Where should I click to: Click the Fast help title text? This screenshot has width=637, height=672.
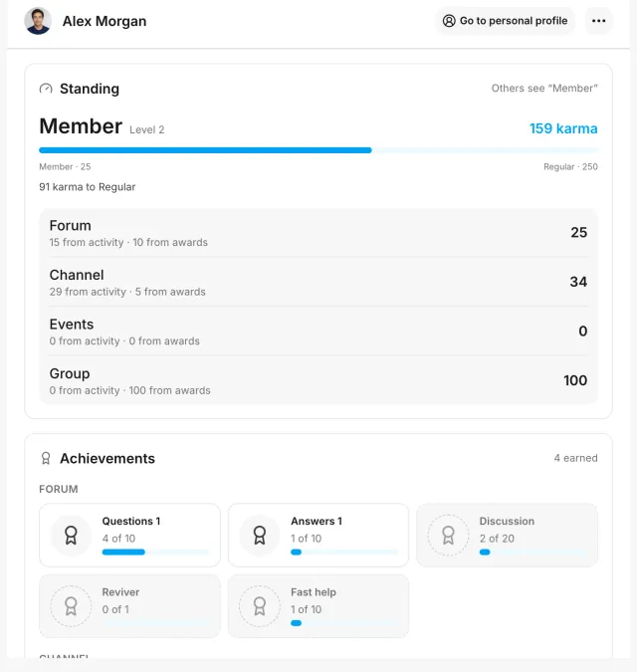point(314,592)
